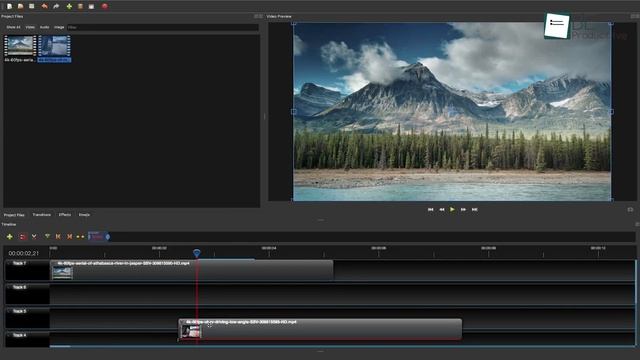The image size is (640, 360).
Task: Click the preview's left-edge transform handle
Action: 293,111
